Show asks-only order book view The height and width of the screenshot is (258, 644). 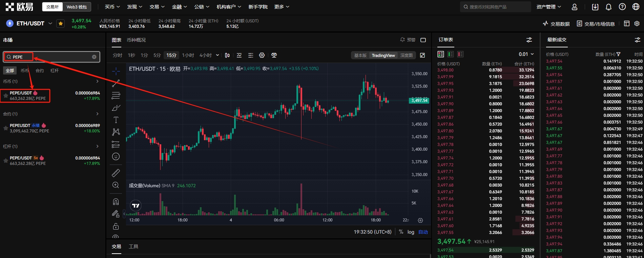click(460, 54)
